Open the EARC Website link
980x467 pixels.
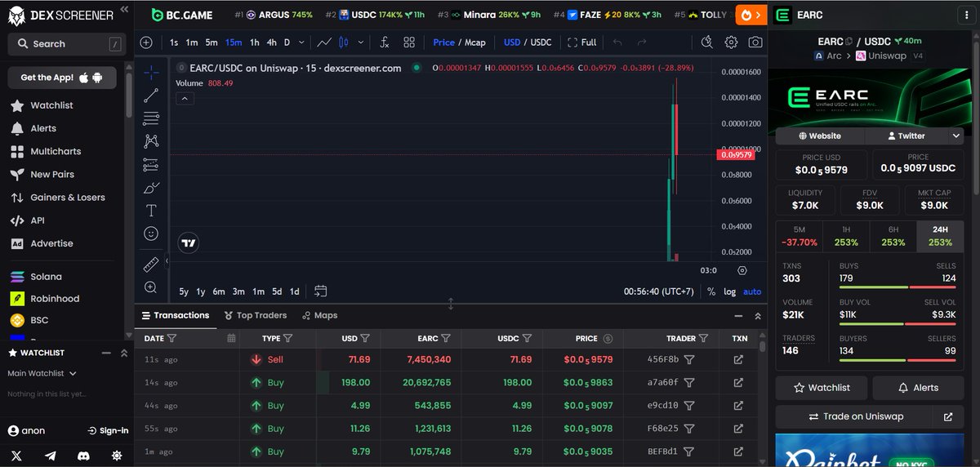tap(820, 136)
